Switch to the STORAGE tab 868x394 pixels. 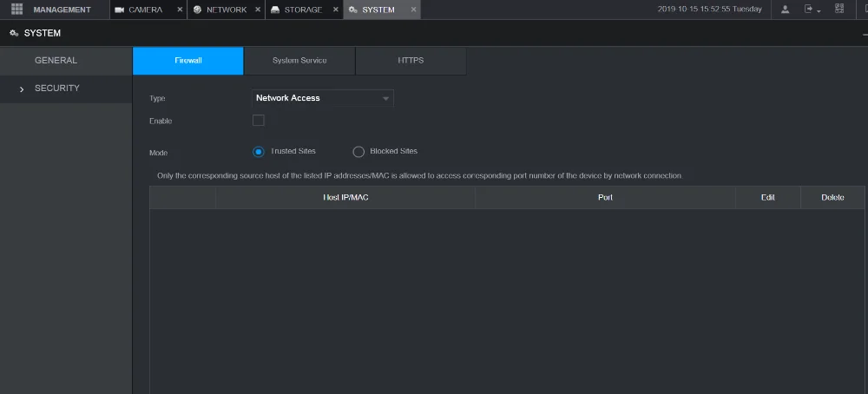[303, 10]
